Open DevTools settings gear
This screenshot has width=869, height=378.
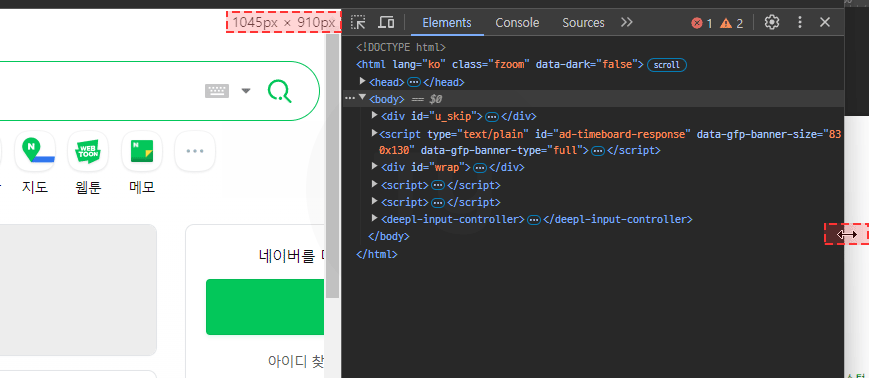(x=772, y=22)
